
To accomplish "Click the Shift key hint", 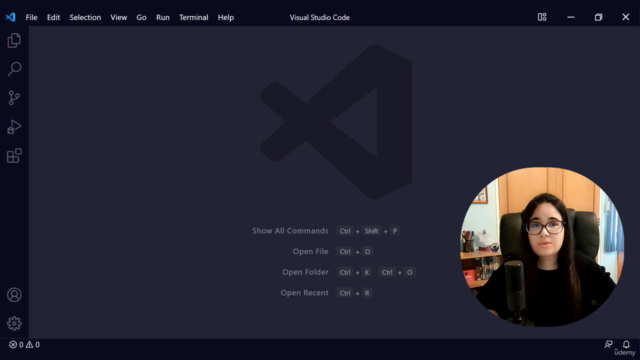I will point(371,231).
